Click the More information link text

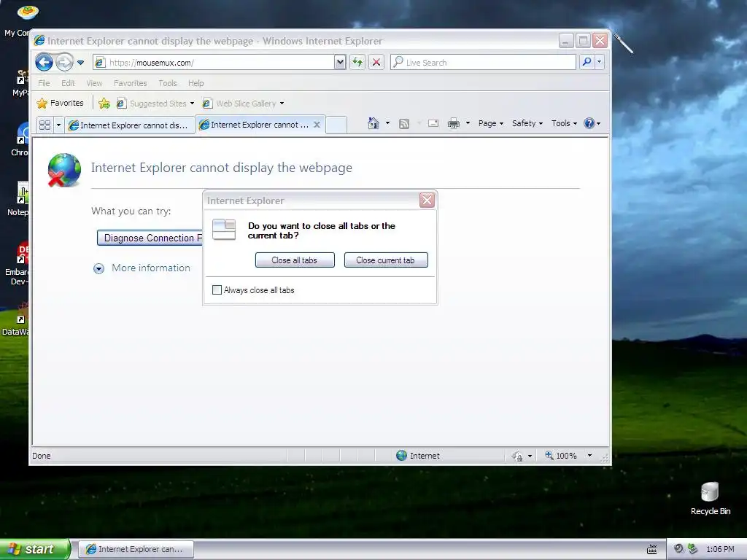(151, 268)
